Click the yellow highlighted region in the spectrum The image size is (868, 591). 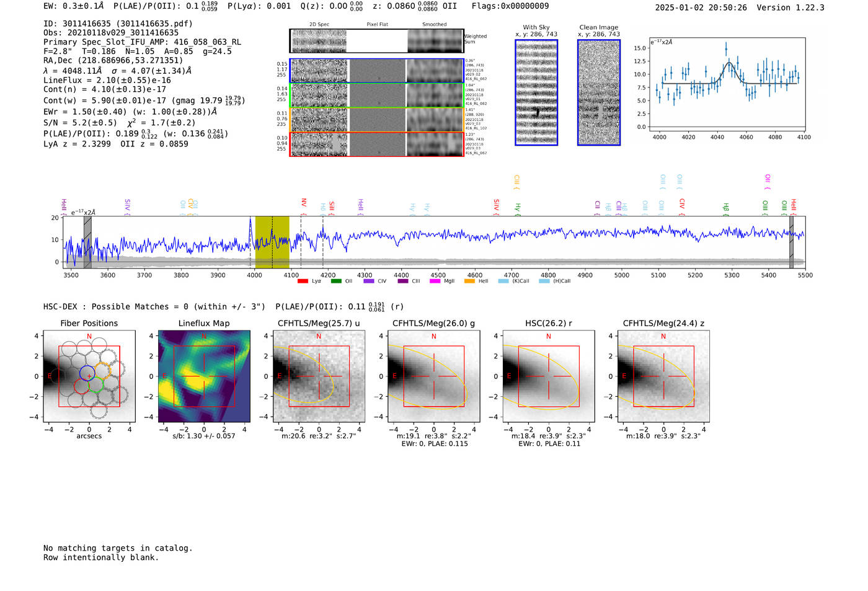pos(272,242)
